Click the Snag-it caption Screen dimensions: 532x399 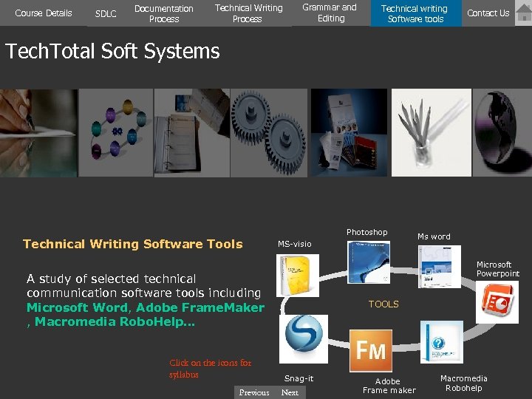click(x=299, y=378)
